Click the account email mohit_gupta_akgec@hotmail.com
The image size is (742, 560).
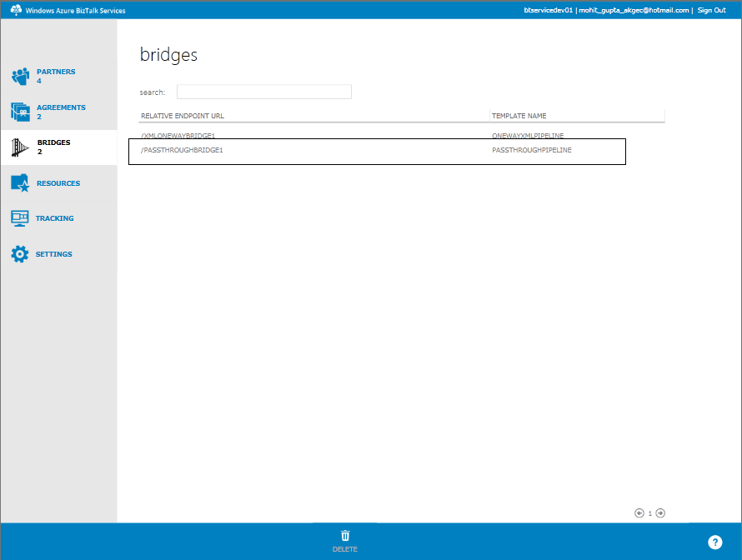634,10
